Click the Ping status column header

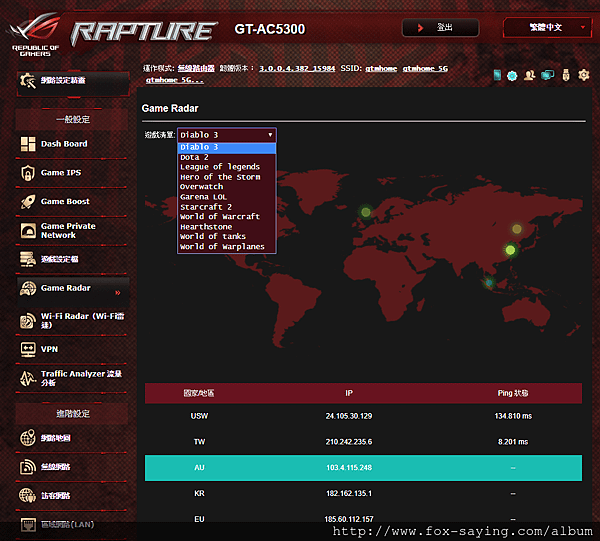(x=513, y=393)
